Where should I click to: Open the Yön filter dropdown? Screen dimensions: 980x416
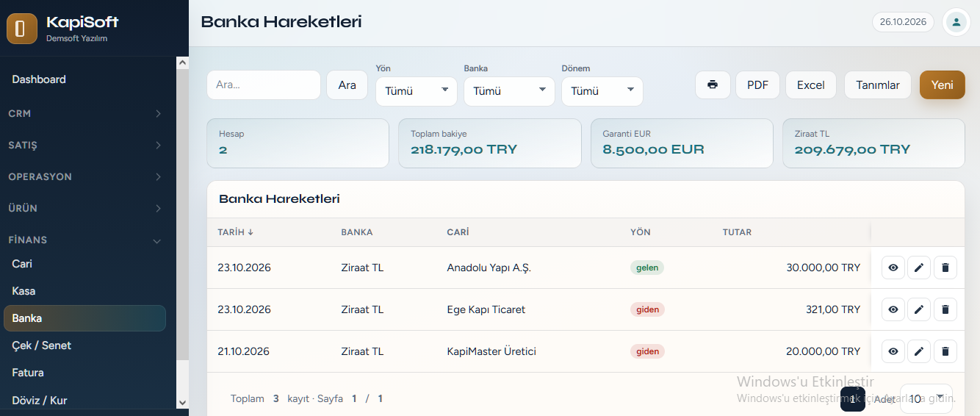click(417, 91)
